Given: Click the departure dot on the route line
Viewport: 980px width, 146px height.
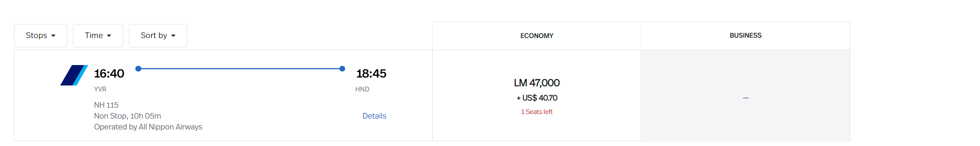Looking at the screenshot, I should pyautogui.click(x=138, y=68).
